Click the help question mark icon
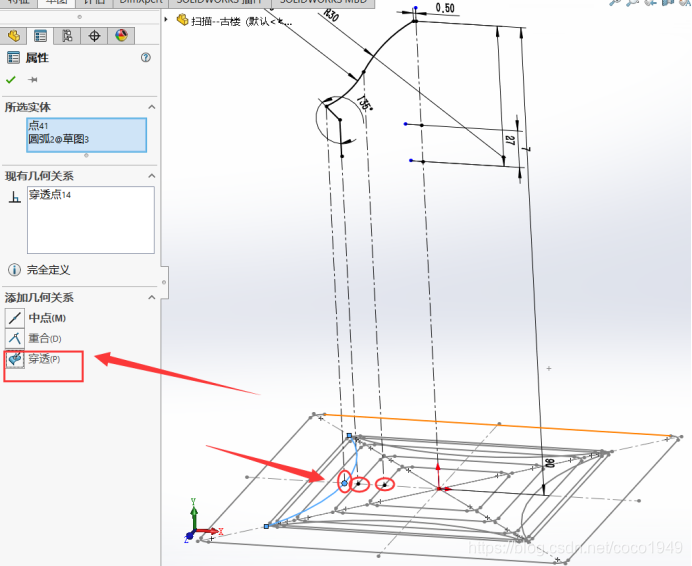Screen dimensions: 692x566 (146, 58)
